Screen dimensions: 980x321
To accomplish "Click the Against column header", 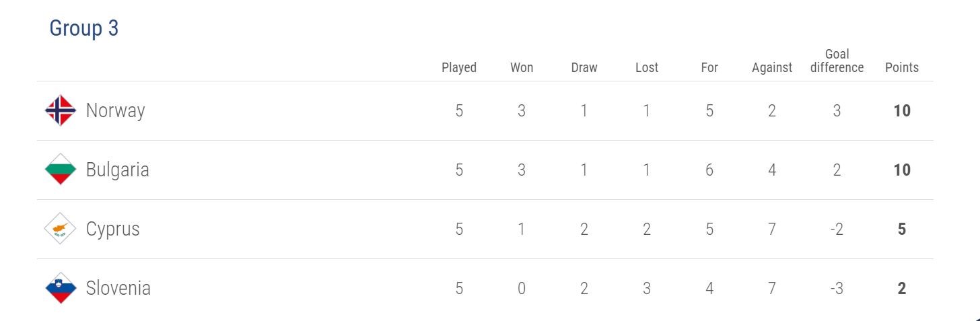I will tap(772, 67).
